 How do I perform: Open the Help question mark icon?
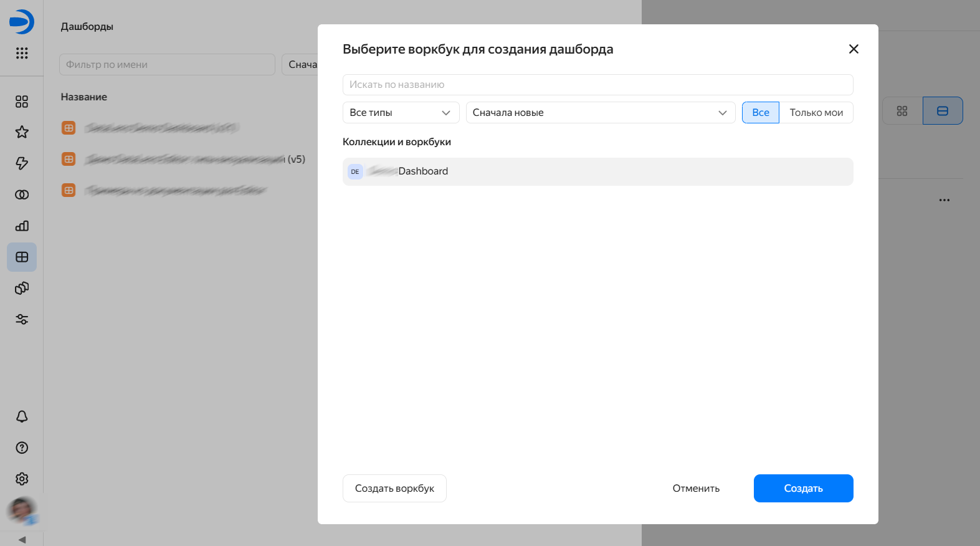coord(22,448)
